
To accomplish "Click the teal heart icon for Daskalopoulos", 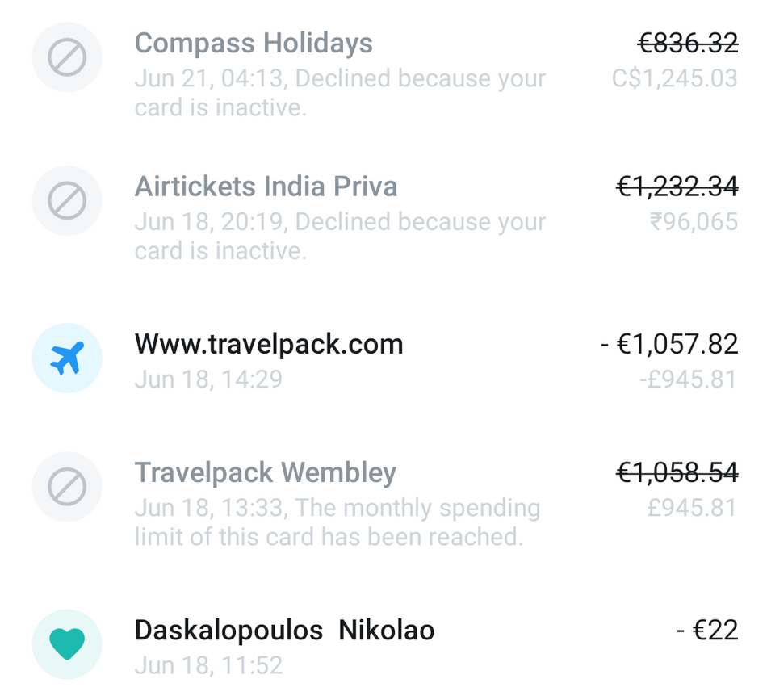I will (67, 644).
